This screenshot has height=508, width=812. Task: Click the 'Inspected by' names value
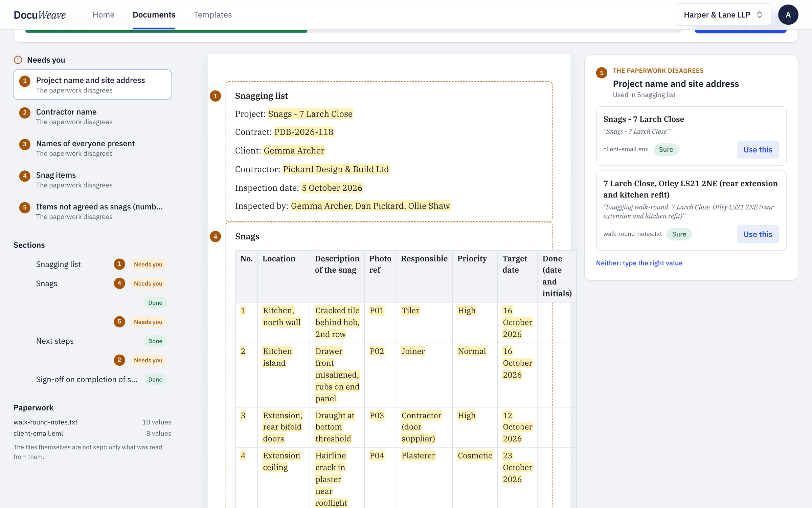pyautogui.click(x=370, y=206)
